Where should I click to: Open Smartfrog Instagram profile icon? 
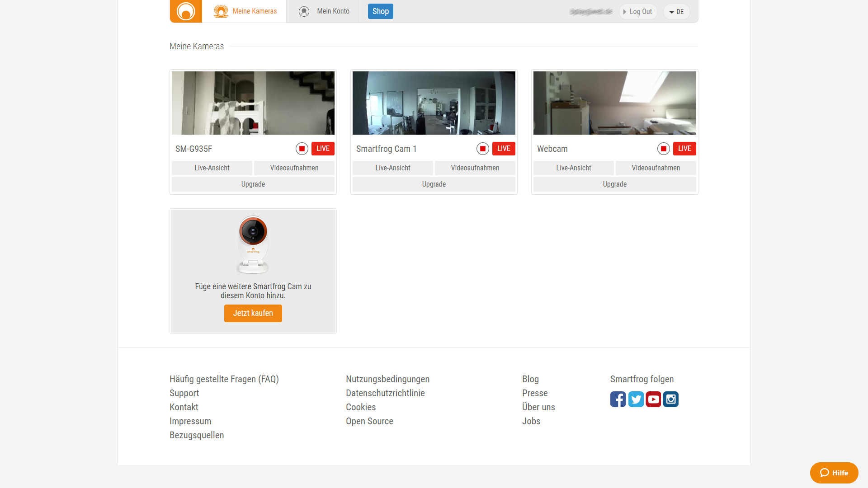(x=670, y=399)
